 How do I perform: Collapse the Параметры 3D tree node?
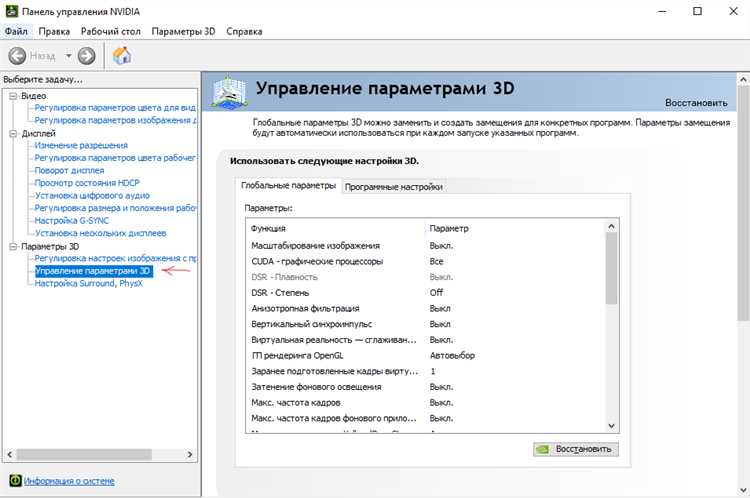pyautogui.click(x=13, y=246)
